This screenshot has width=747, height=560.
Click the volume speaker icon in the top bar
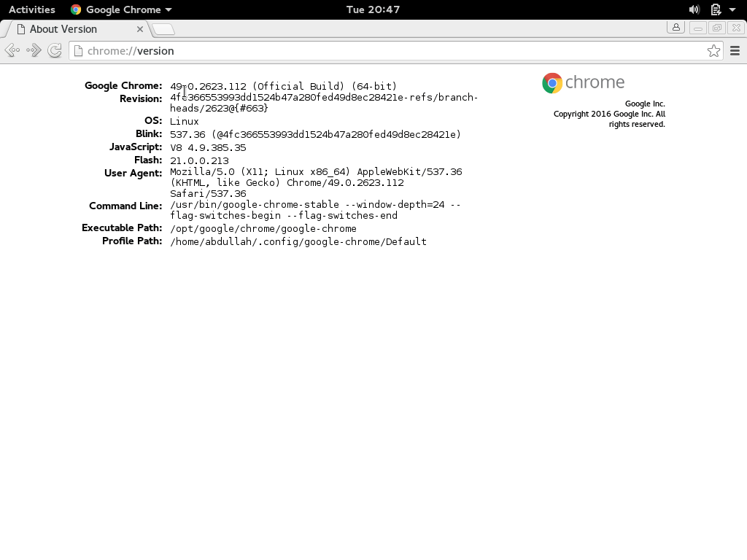pos(694,9)
